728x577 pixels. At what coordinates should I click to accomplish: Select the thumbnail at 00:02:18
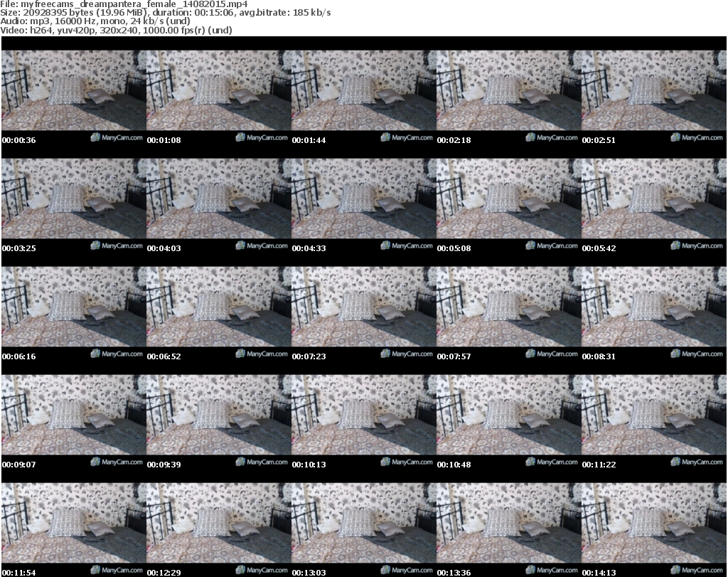[x=508, y=90]
